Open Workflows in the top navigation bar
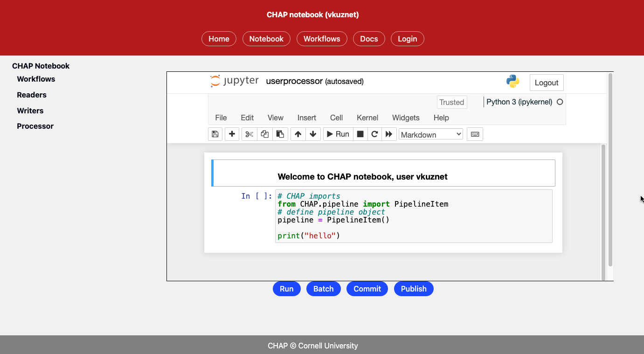The image size is (644, 354). [x=322, y=39]
